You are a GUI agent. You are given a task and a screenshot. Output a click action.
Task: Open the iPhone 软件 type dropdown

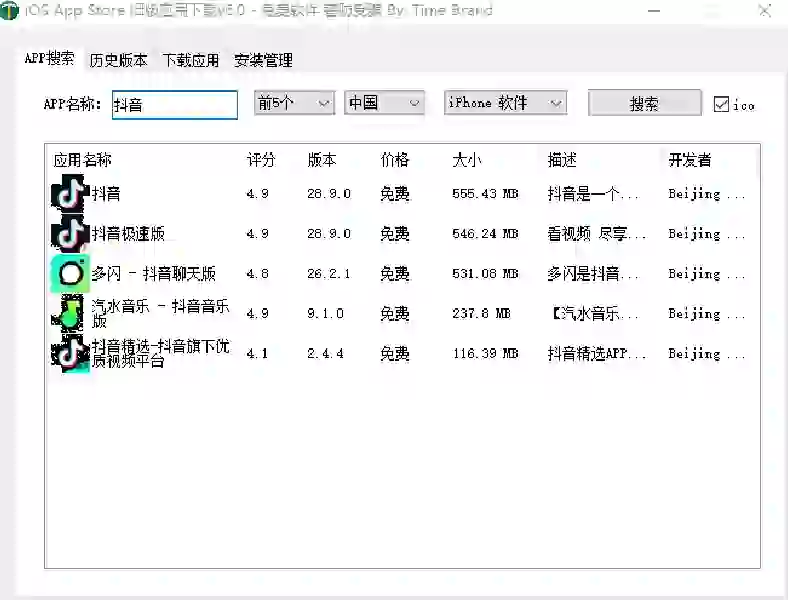(x=506, y=103)
